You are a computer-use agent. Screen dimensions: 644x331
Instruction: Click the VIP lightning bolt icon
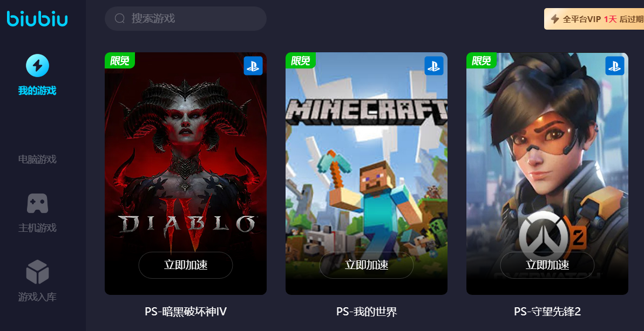555,19
